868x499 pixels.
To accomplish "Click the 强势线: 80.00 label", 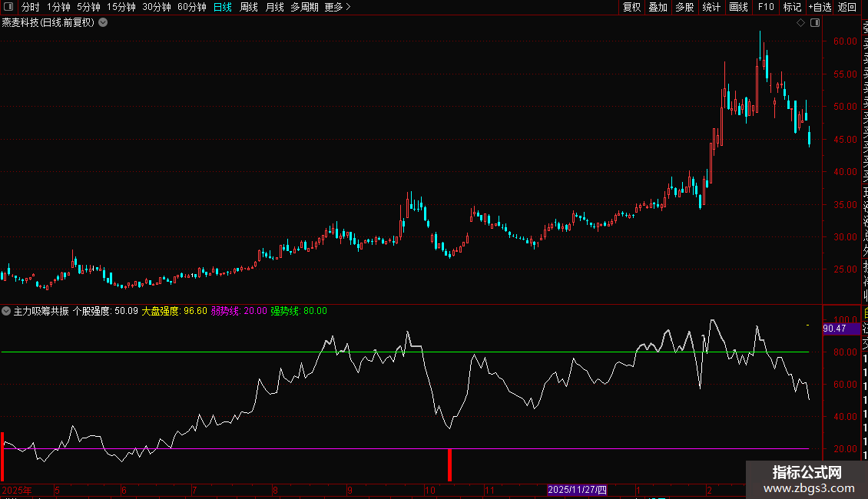I will [298, 311].
